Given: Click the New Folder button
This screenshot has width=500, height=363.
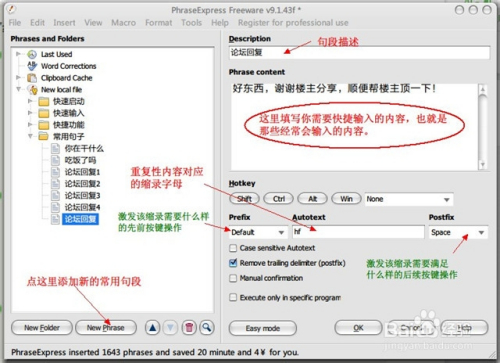Looking at the screenshot, I should click(x=42, y=328).
